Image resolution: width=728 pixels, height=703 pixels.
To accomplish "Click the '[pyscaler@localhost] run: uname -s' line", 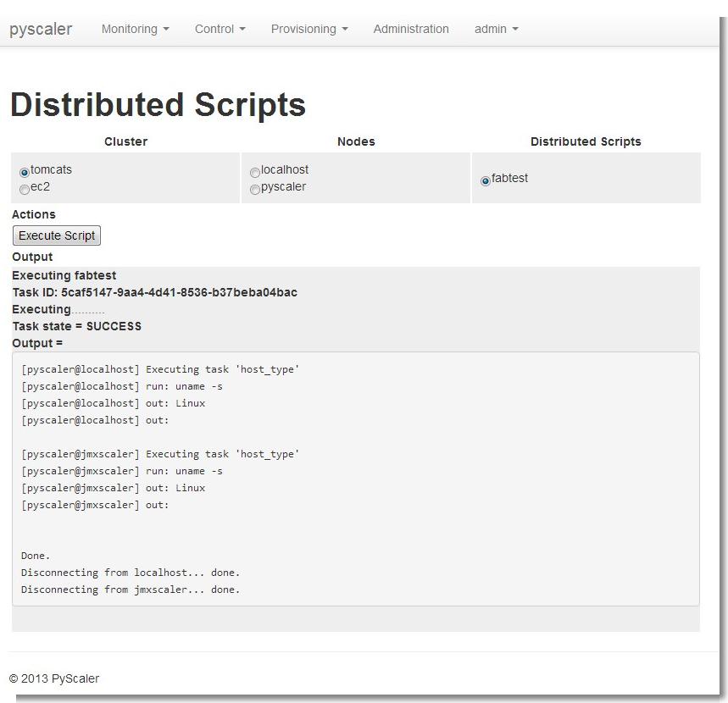I will [122, 386].
